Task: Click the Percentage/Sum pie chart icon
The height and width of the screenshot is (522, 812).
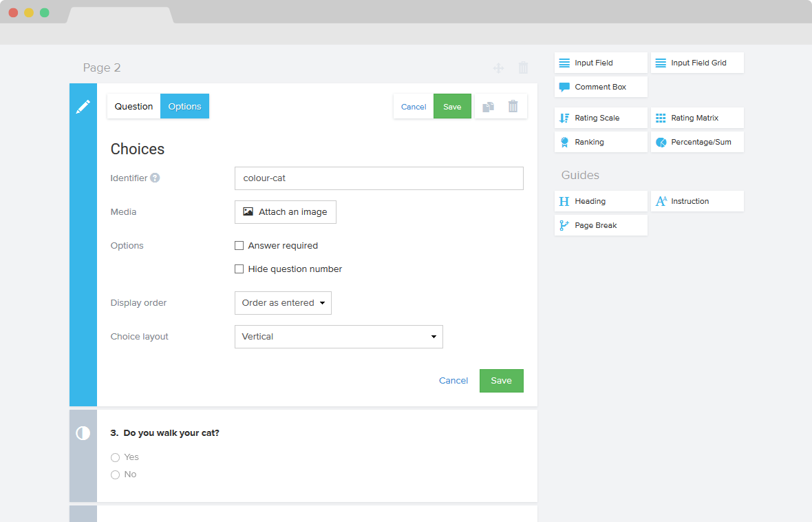Action: point(661,142)
